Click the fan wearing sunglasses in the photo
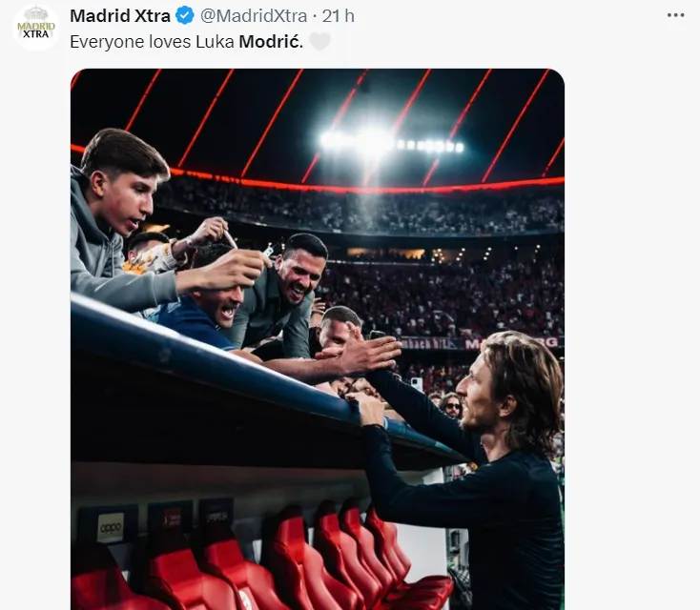Image resolution: width=700 pixels, height=610 pixels. click(450, 406)
